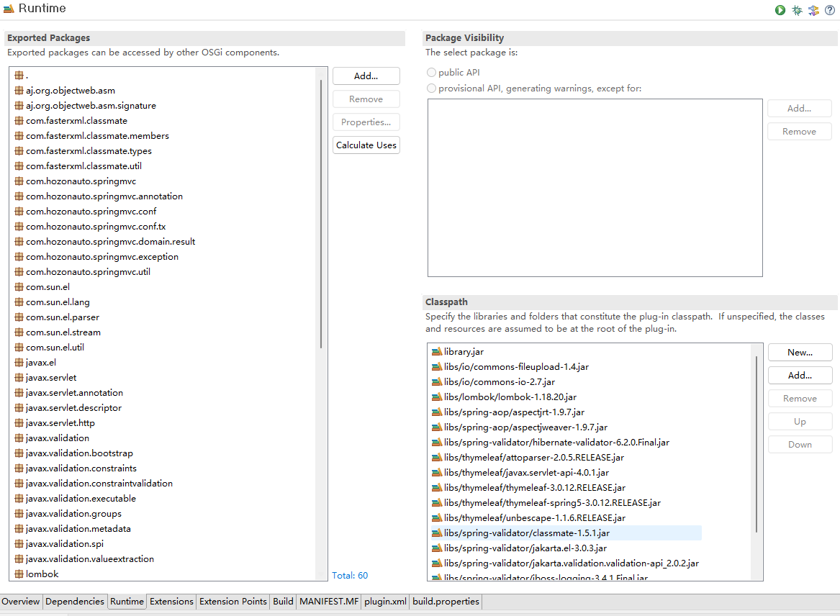840x616 pixels.
Task: Switch to the Overview tab
Action: click(x=20, y=601)
